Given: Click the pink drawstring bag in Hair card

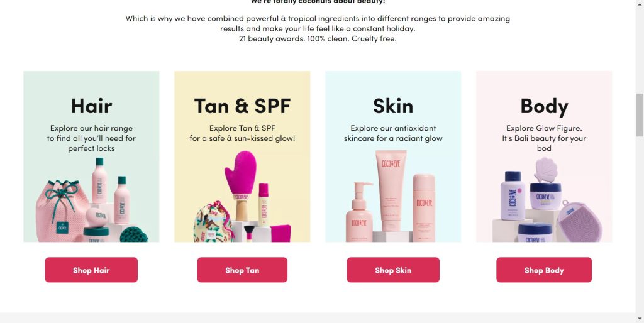Looking at the screenshot, I should pos(62,211).
